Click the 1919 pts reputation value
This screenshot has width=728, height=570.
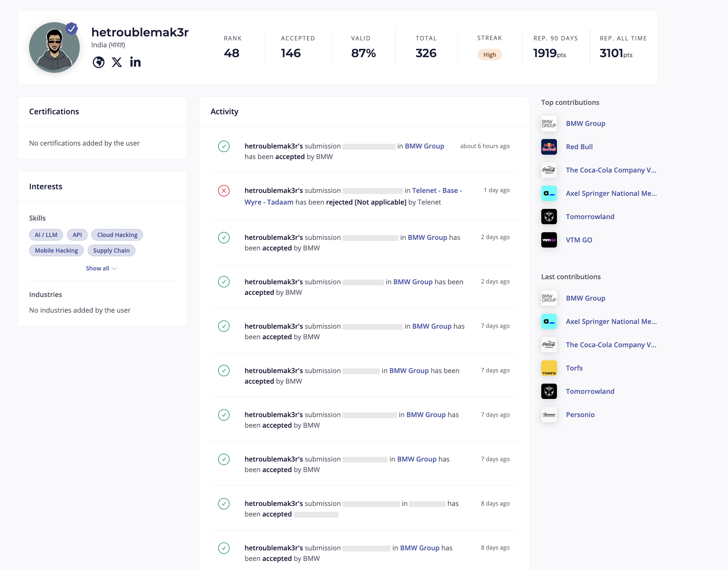coord(550,53)
